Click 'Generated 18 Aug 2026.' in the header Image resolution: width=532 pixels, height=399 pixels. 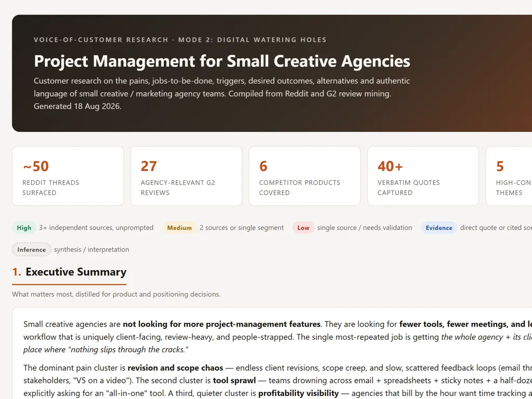(77, 106)
